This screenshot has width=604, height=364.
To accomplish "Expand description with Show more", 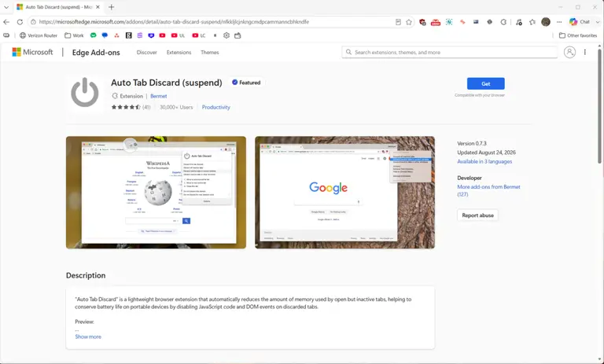I will (88, 336).
